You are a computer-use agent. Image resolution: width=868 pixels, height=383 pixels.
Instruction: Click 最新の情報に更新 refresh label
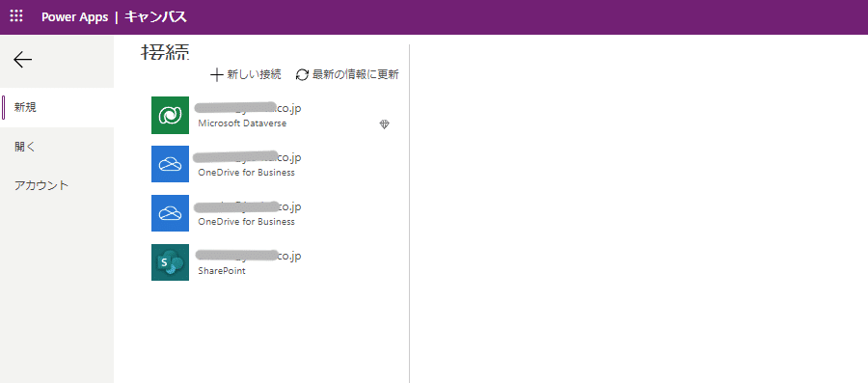355,74
